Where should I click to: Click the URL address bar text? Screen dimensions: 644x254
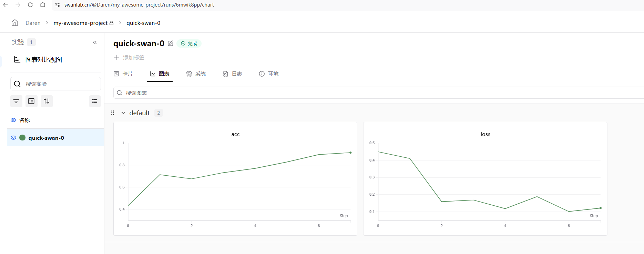(x=139, y=5)
